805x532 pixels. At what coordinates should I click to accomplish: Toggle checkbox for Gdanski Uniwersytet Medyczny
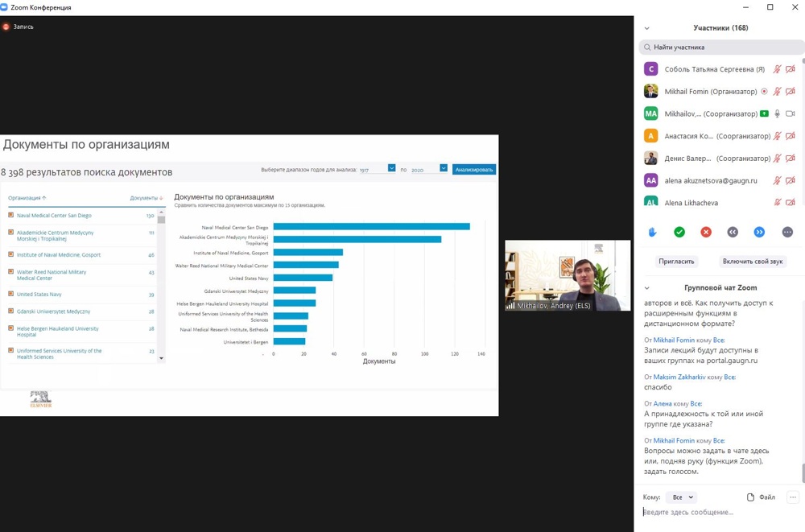click(x=10, y=311)
